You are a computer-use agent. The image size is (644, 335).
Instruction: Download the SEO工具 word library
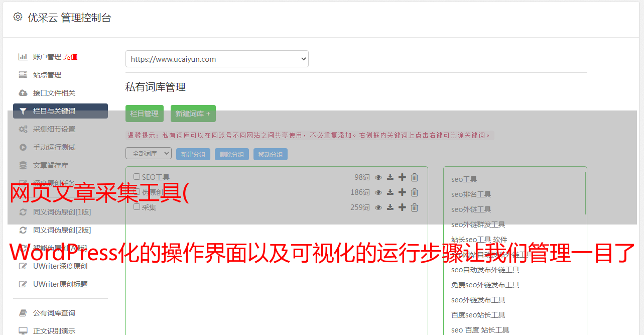[390, 177]
